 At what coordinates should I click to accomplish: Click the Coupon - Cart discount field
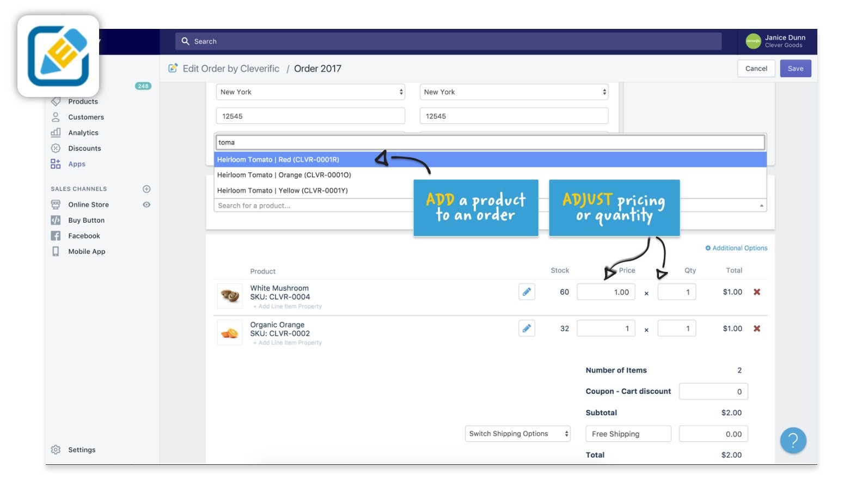tap(713, 391)
